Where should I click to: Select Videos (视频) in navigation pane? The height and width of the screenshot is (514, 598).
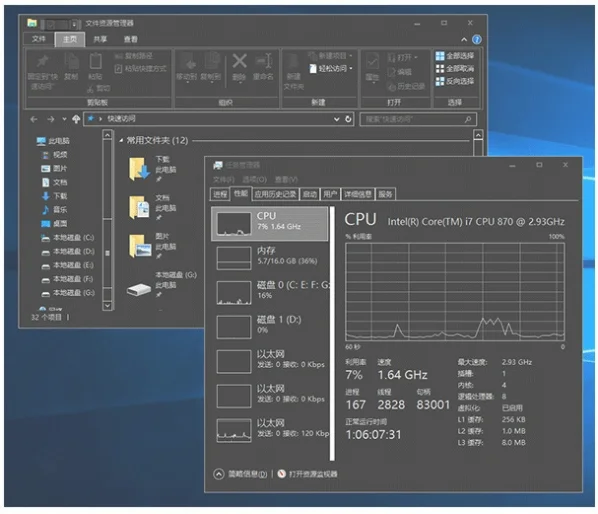pos(55,155)
